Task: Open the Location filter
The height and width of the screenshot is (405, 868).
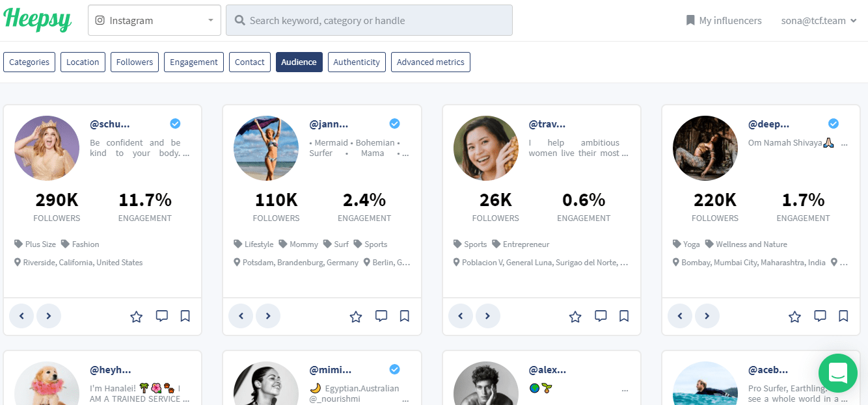Action: 83,62
